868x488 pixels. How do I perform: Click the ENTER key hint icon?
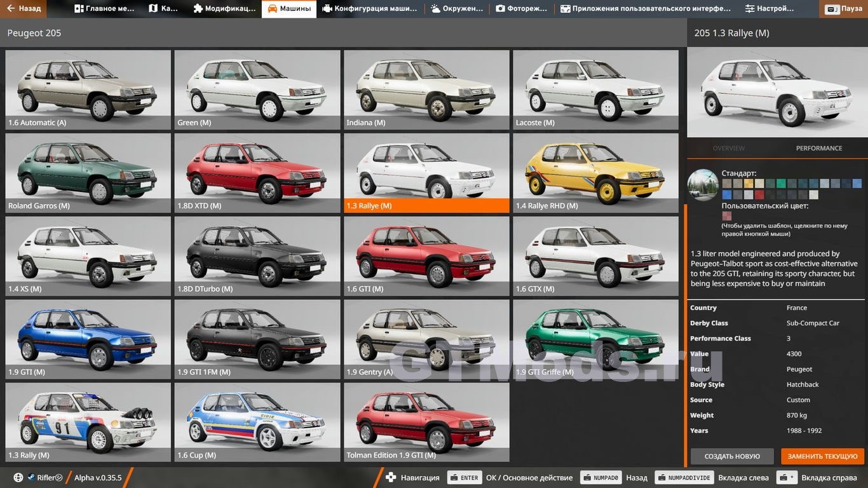[x=465, y=478]
